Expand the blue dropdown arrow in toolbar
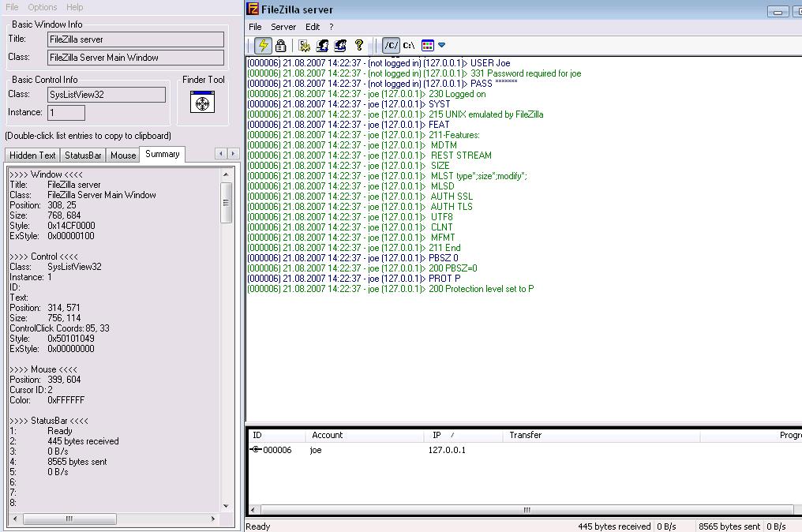This screenshot has height=532, width=802. (x=442, y=46)
